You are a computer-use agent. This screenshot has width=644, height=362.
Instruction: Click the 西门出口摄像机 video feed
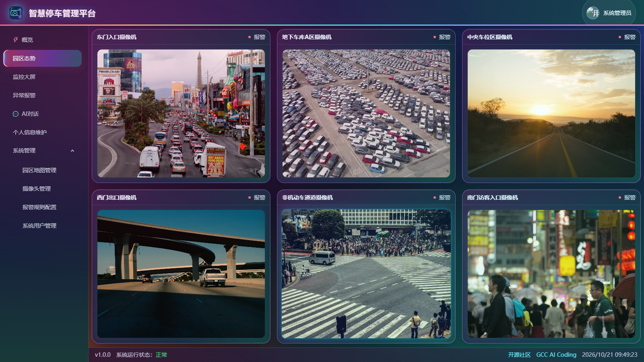click(x=181, y=274)
